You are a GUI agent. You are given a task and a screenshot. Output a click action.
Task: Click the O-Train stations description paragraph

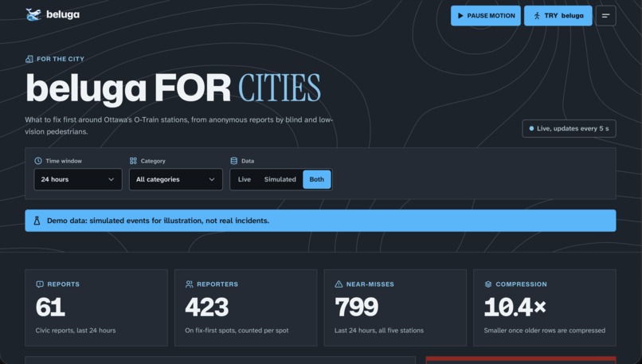coord(179,126)
